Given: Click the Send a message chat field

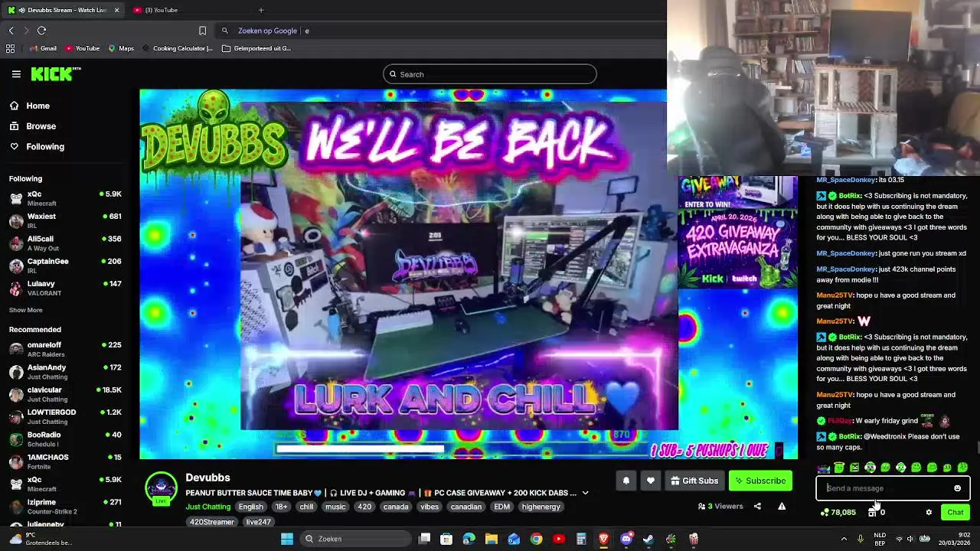Looking at the screenshot, I should tap(884, 488).
